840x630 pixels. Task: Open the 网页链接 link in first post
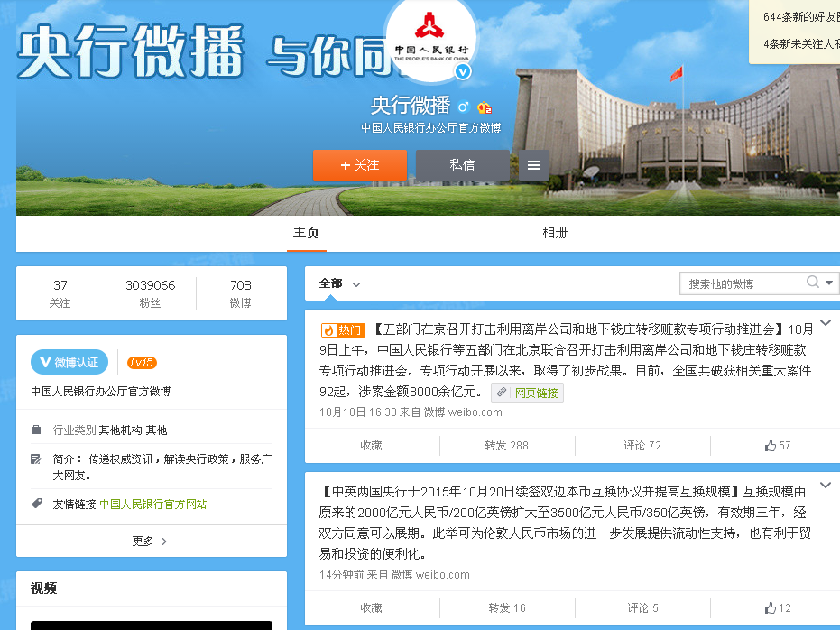[x=527, y=393]
